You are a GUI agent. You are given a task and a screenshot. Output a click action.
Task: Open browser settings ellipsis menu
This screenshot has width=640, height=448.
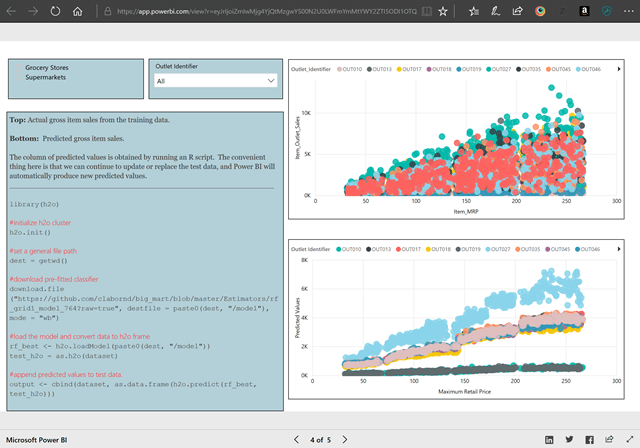[x=629, y=11]
